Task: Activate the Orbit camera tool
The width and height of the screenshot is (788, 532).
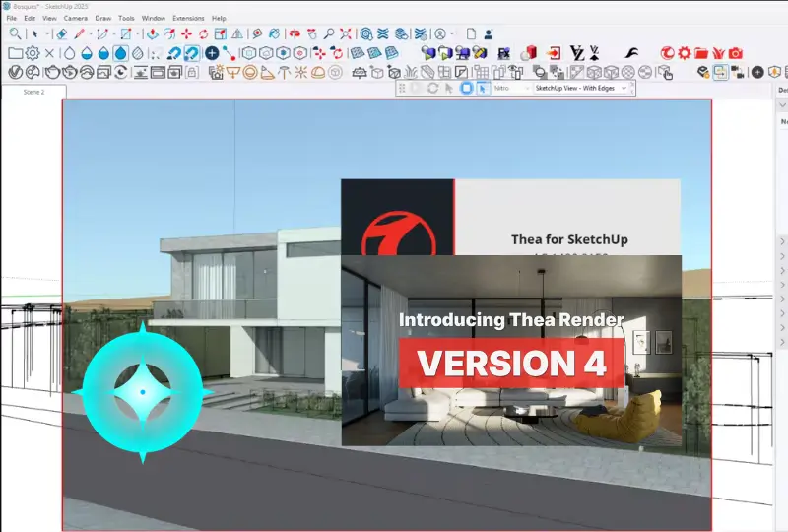Action: [295, 34]
